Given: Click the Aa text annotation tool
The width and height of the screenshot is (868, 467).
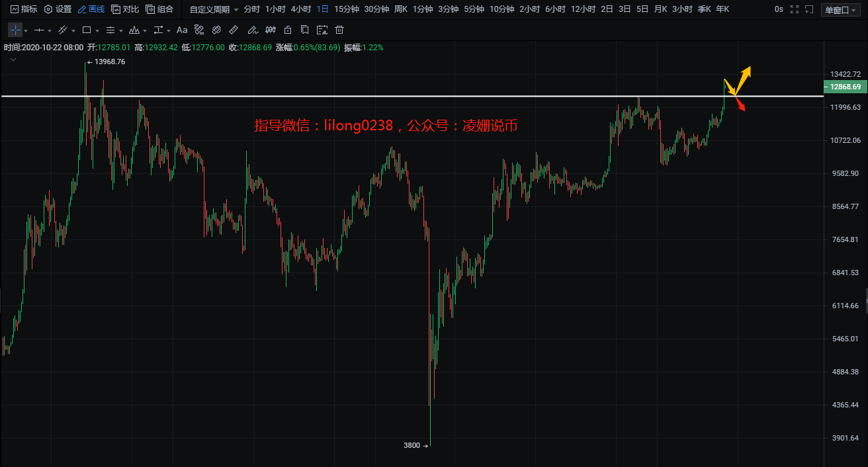Looking at the screenshot, I should 182,30.
